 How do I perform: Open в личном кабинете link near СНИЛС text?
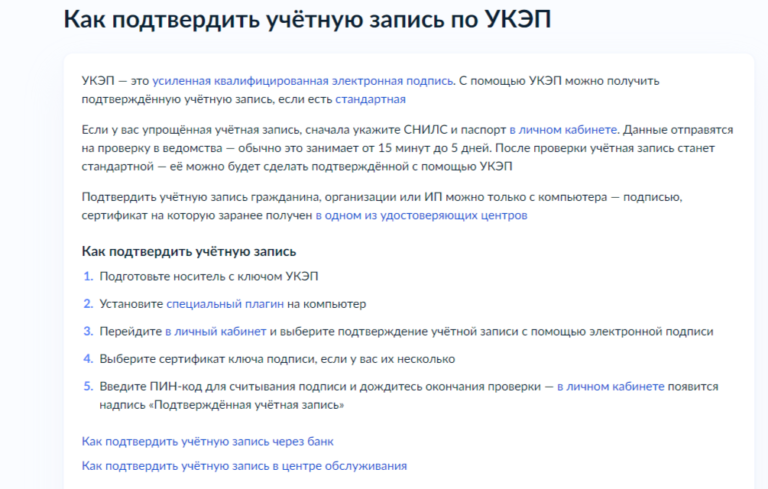click(564, 130)
